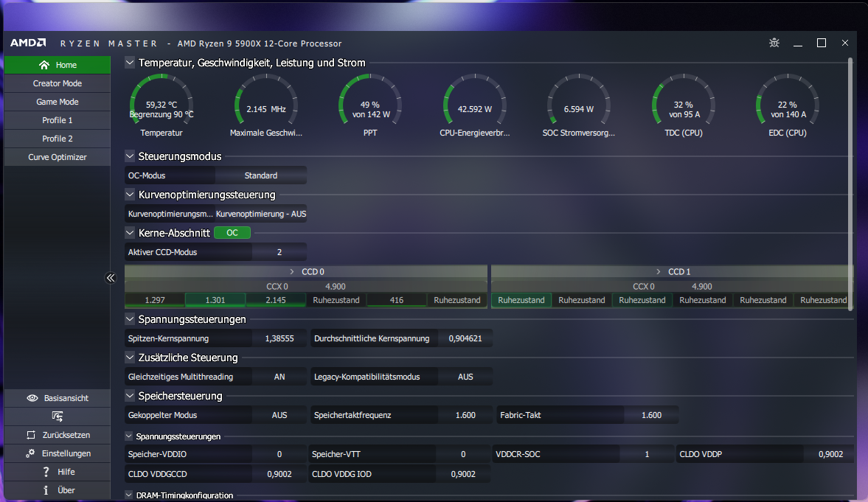868x502 pixels.
Task: Click the Hilfe question mark icon
Action: click(46, 472)
